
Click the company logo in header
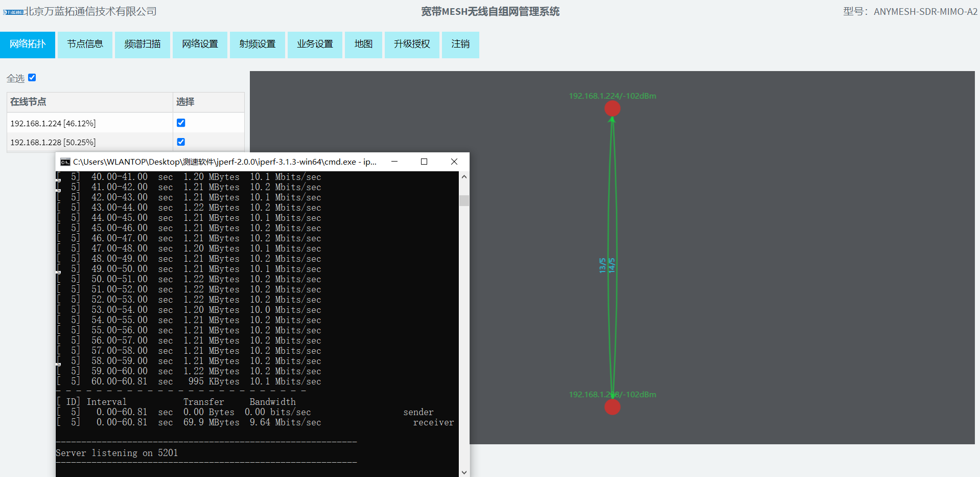[13, 12]
